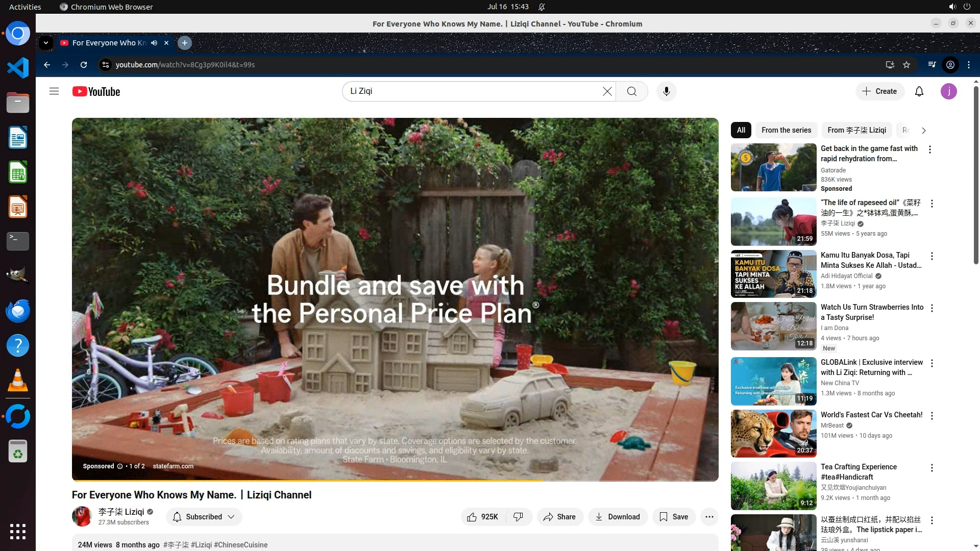This screenshot has height=551, width=980.
Task: Dislike the video with thumbs down
Action: pyautogui.click(x=519, y=517)
